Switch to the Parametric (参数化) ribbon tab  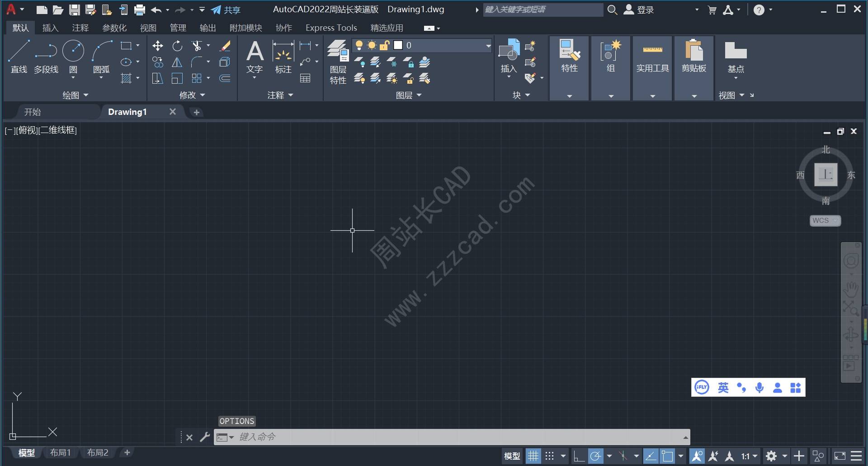point(114,28)
